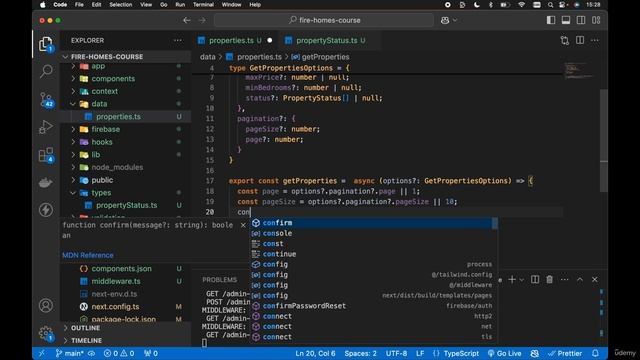Click Spaces: 2 indentation setting
Image resolution: width=640 pixels, height=360 pixels.
tap(360, 353)
